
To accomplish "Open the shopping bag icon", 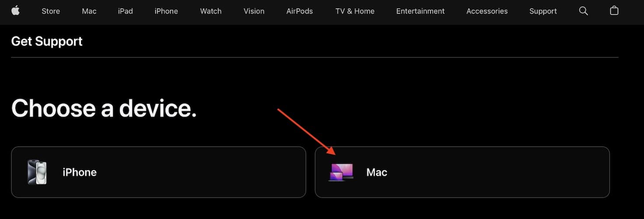I will click(614, 11).
